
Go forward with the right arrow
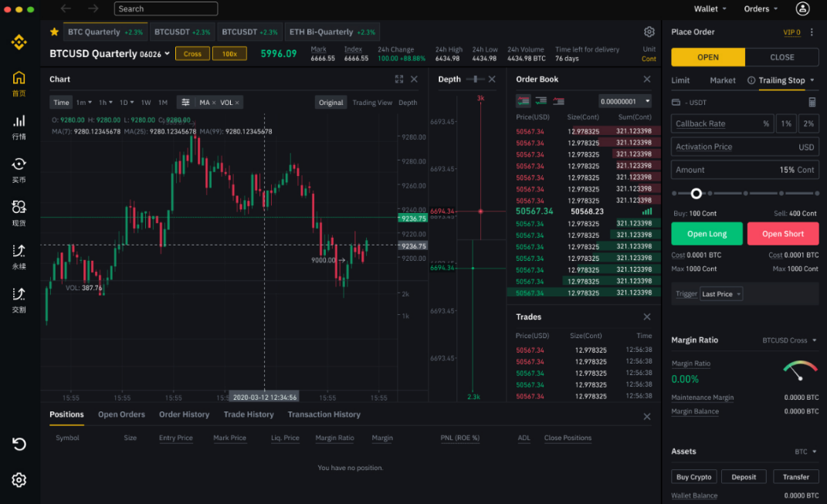(93, 8)
